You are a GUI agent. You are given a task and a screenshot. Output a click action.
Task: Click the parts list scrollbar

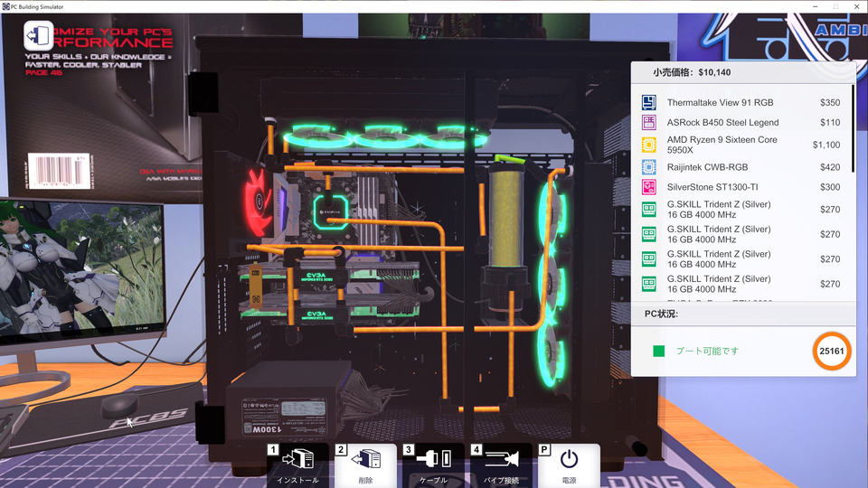click(853, 128)
